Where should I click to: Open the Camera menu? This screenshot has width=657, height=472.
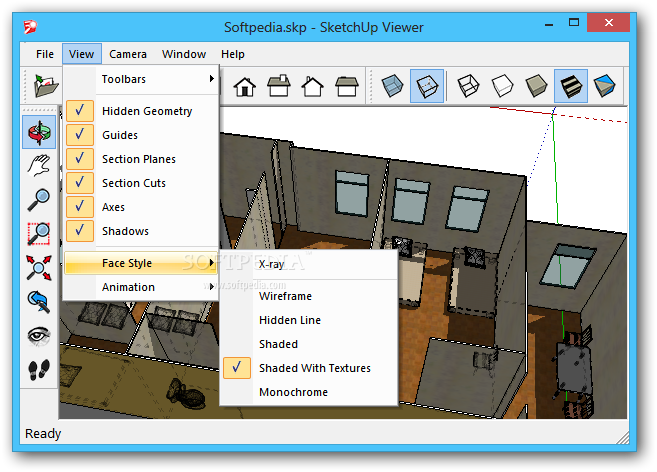[x=128, y=54]
